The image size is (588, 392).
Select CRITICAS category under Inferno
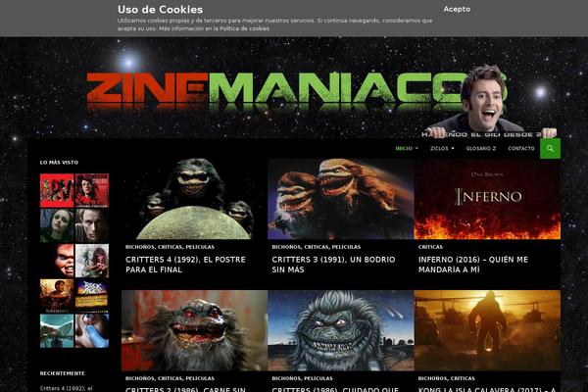click(430, 247)
